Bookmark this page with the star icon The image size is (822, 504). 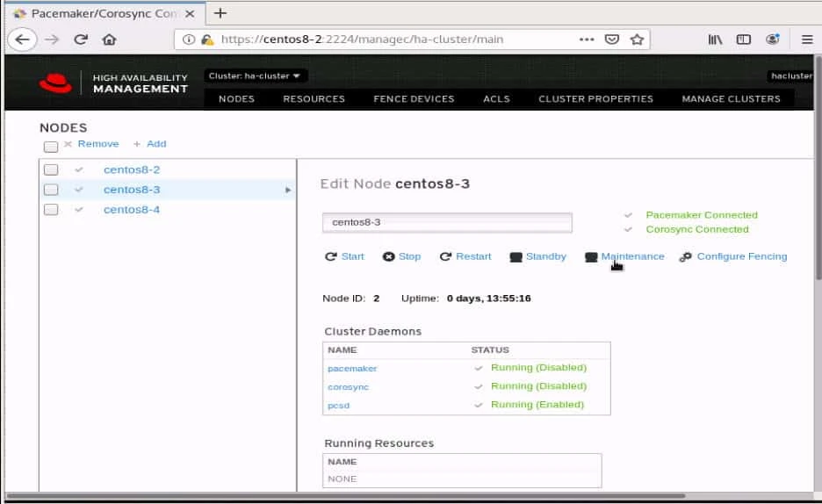coord(637,40)
